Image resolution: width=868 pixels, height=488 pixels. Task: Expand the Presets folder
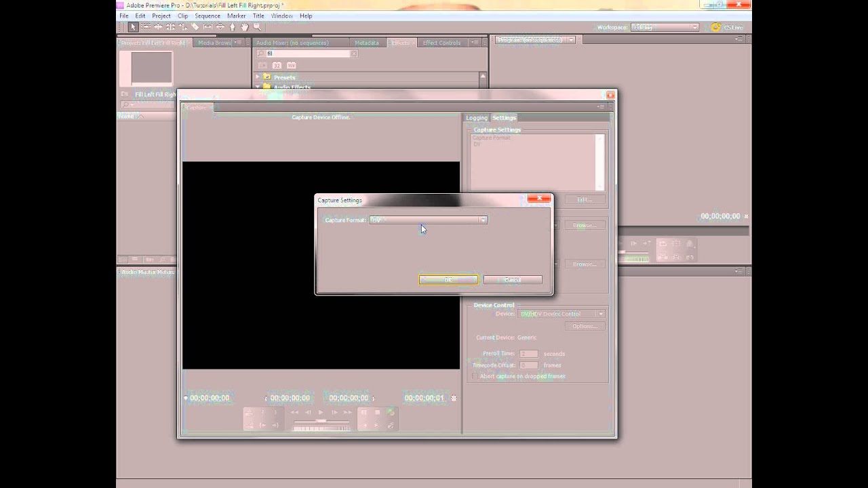point(258,77)
